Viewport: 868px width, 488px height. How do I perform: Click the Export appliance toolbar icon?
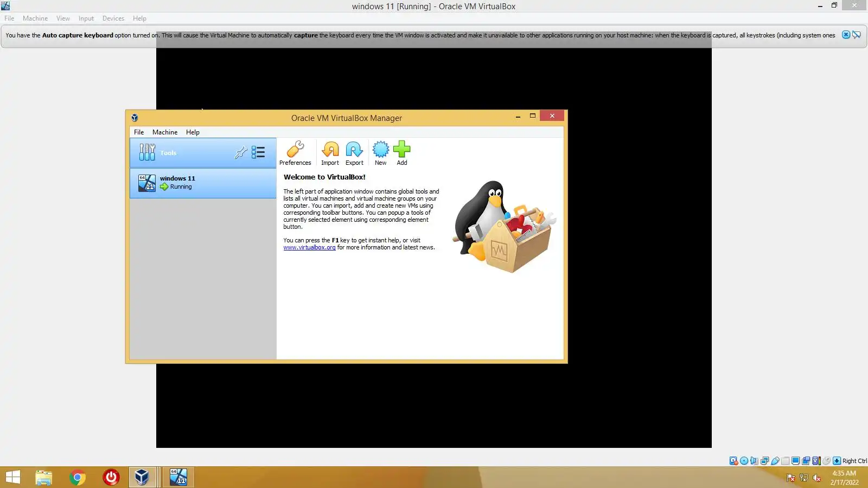[x=354, y=153]
